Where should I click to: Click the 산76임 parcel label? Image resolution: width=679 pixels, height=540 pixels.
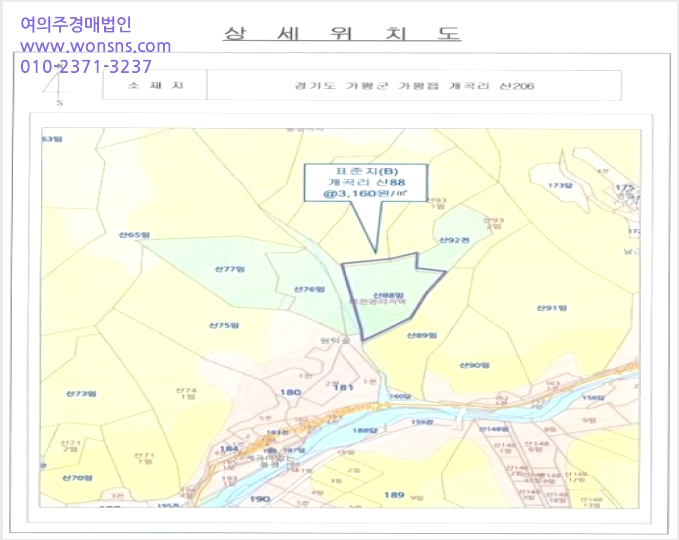(x=309, y=289)
